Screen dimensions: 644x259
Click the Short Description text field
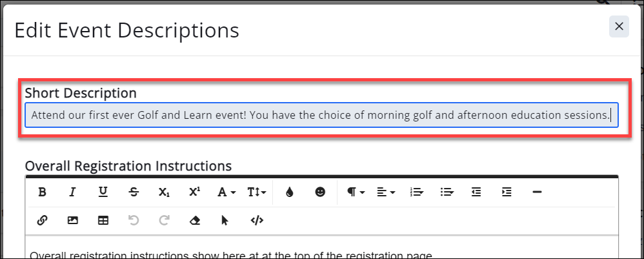tap(321, 115)
